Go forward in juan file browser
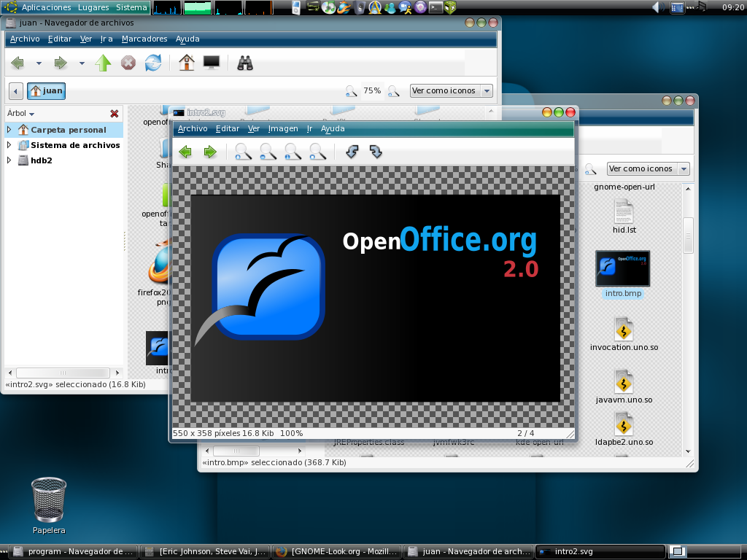This screenshot has width=747, height=560. click(x=61, y=63)
